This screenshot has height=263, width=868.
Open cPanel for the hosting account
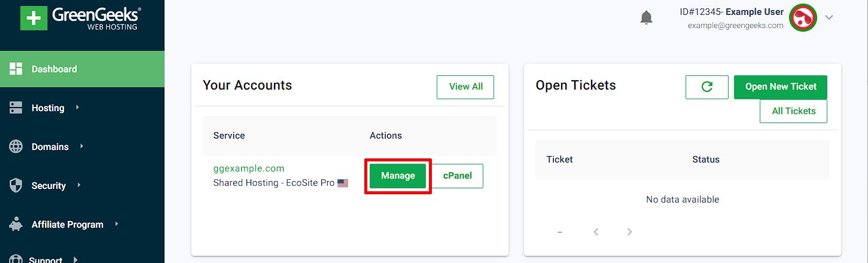tap(457, 176)
